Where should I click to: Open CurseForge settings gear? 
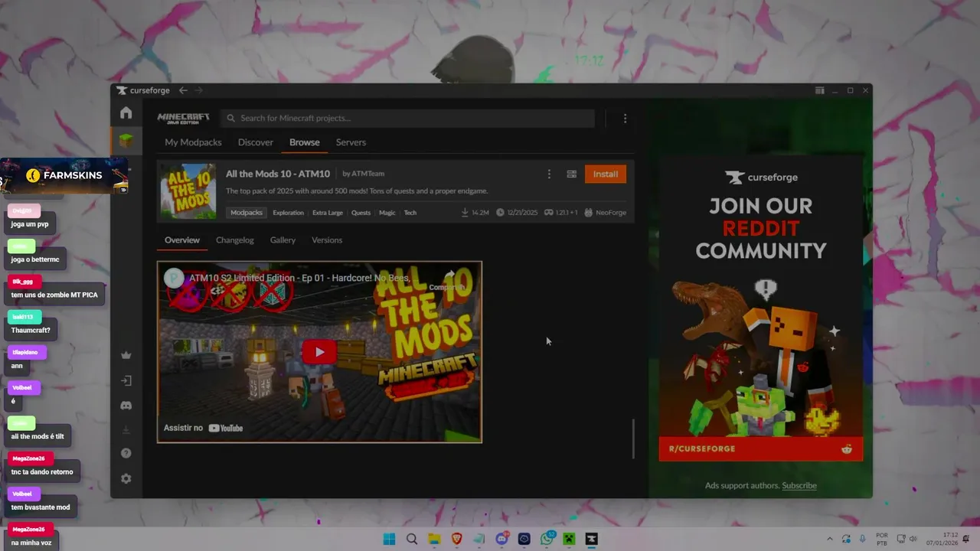[126, 478]
